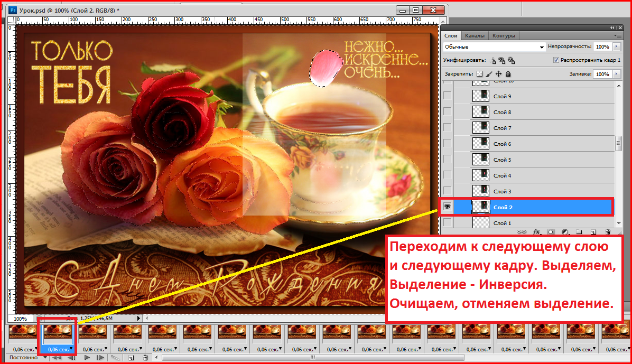The height and width of the screenshot is (364, 632).
Task: Click the Непрозрачность 100% value field
Action: [x=602, y=47]
